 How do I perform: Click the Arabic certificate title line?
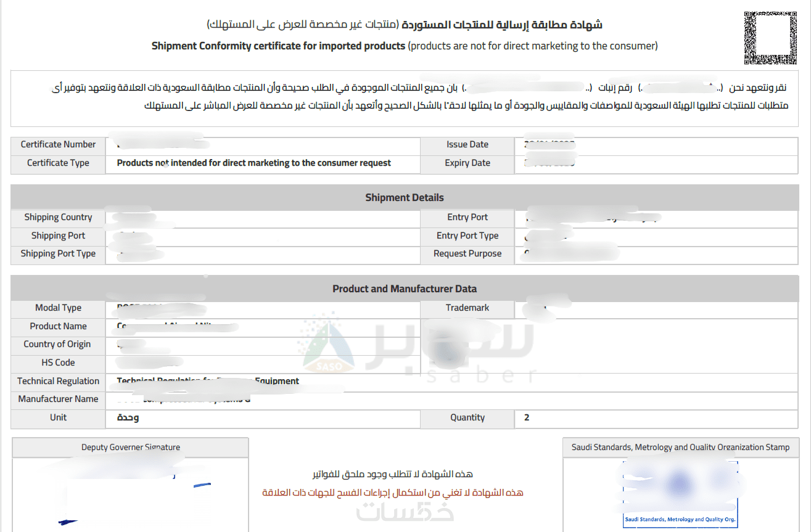point(405,25)
